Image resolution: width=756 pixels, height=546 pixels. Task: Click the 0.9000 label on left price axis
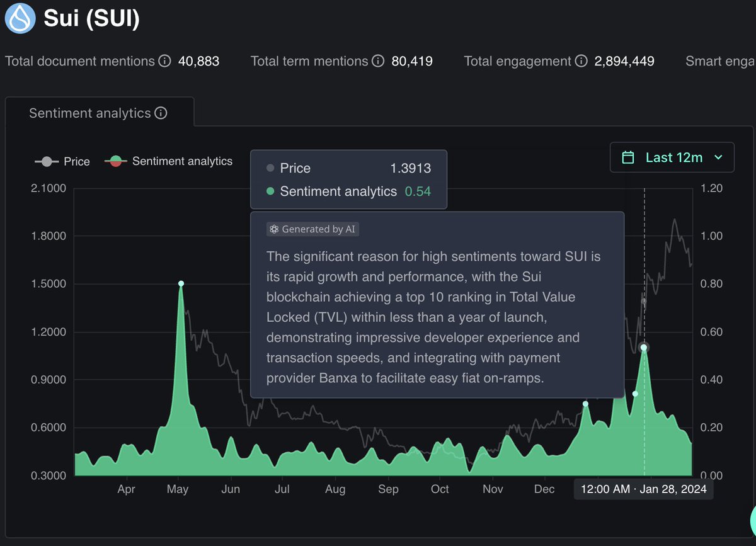(x=50, y=380)
